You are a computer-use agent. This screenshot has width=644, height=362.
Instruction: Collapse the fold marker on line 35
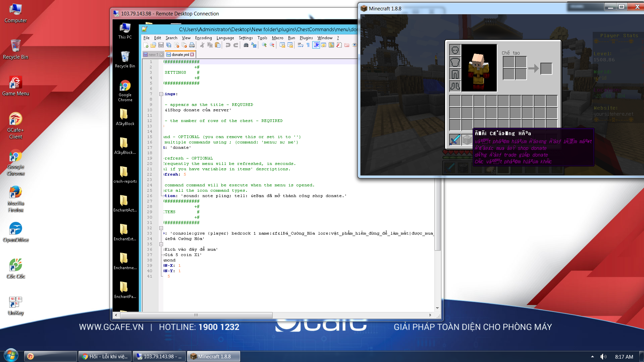161,244
